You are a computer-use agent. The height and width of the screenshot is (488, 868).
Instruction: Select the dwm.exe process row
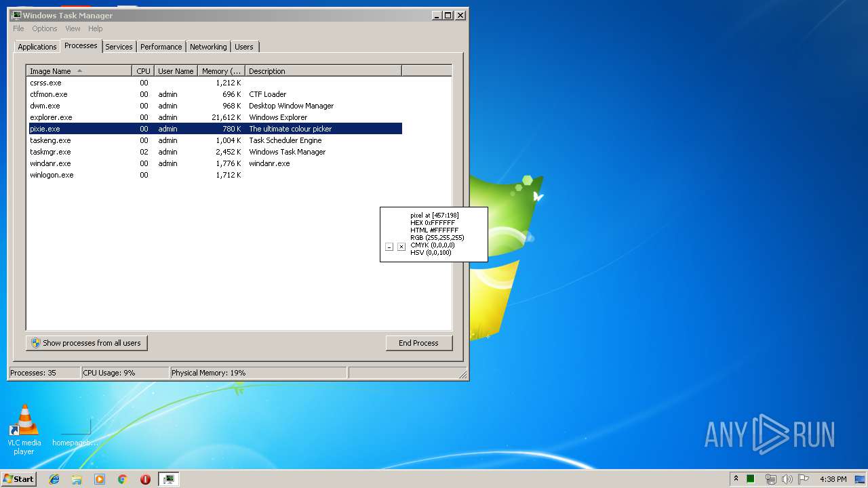(215, 106)
